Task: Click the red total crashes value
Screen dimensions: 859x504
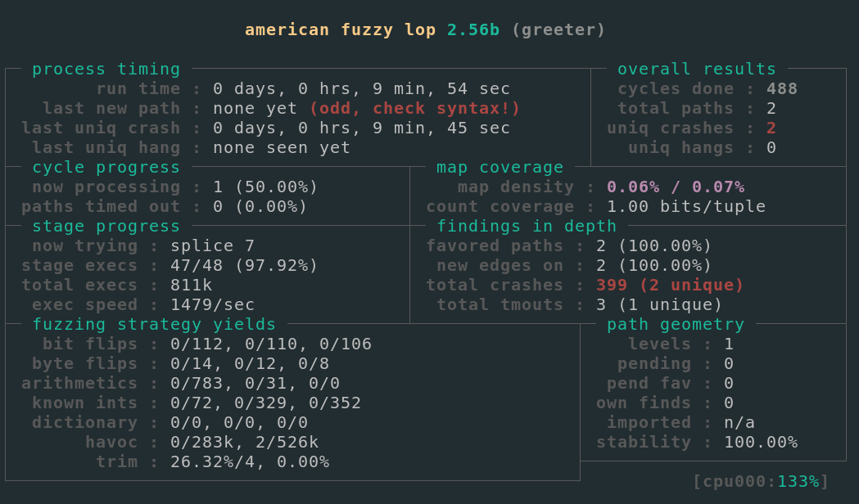Action: [x=670, y=286]
